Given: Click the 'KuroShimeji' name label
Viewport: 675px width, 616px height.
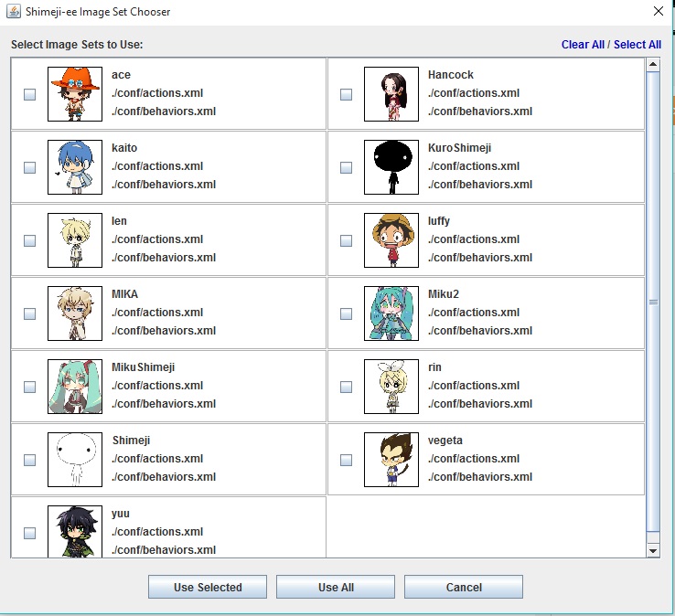Looking at the screenshot, I should pos(459,148).
